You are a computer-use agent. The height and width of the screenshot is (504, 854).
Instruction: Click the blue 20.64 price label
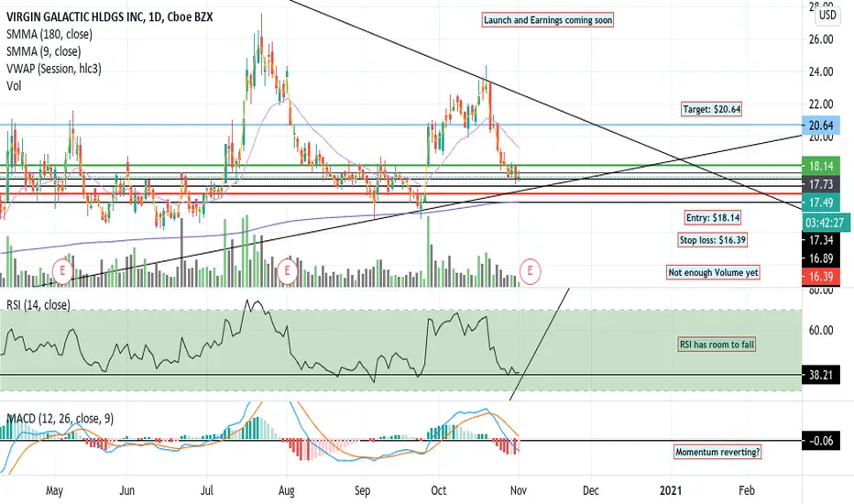point(821,126)
